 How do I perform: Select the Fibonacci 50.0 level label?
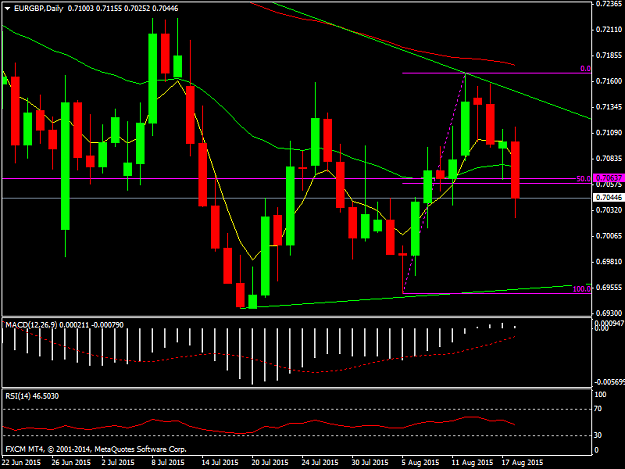coord(584,179)
